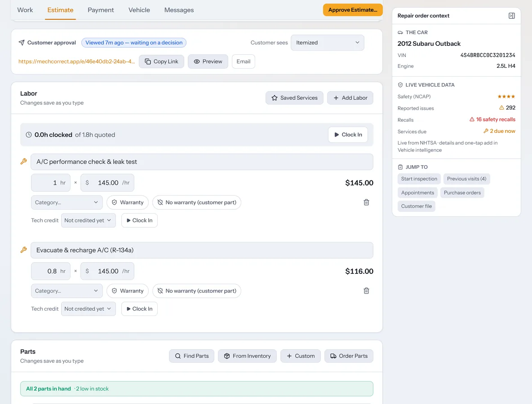532x404 pixels.
Task: Click the $145.00 line total
Action: tap(359, 183)
